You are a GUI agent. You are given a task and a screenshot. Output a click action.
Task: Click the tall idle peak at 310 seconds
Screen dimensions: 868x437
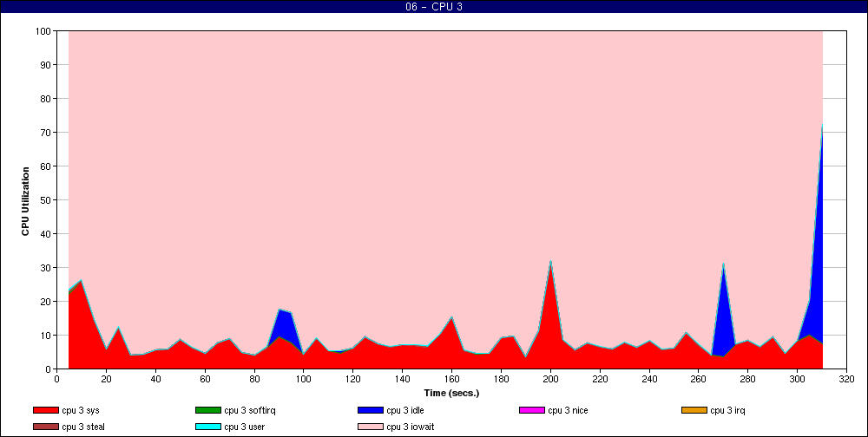822,126
